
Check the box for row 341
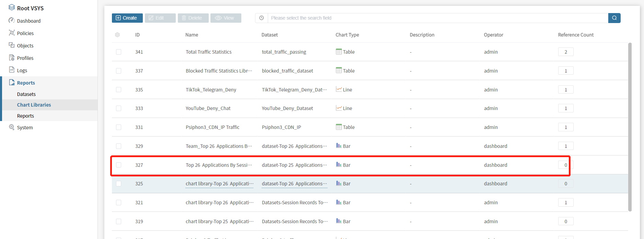(119, 52)
